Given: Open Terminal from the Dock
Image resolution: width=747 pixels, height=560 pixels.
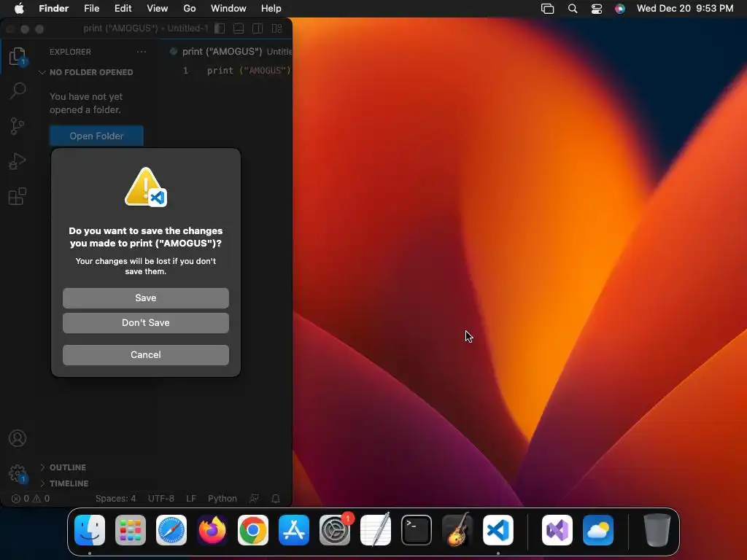Looking at the screenshot, I should [417, 529].
